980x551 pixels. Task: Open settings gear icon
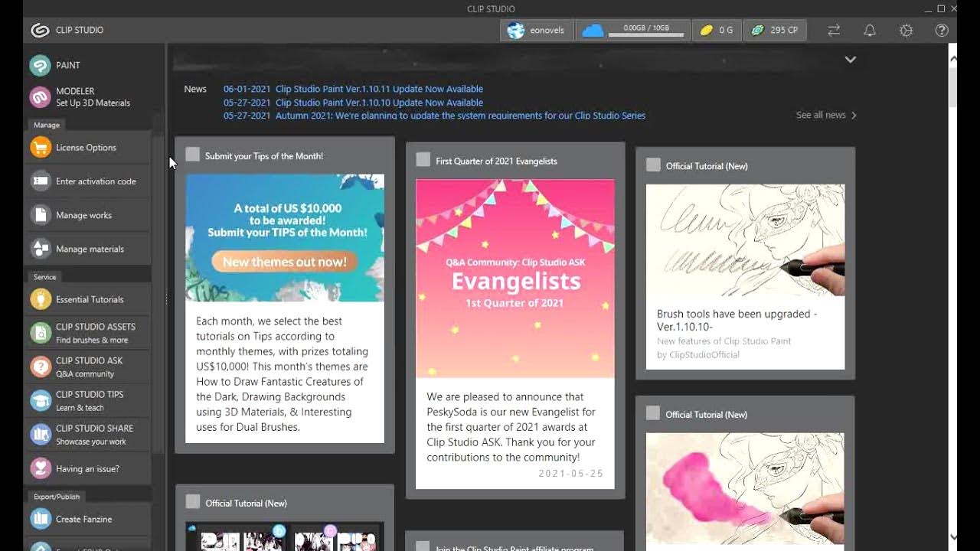[x=906, y=31]
